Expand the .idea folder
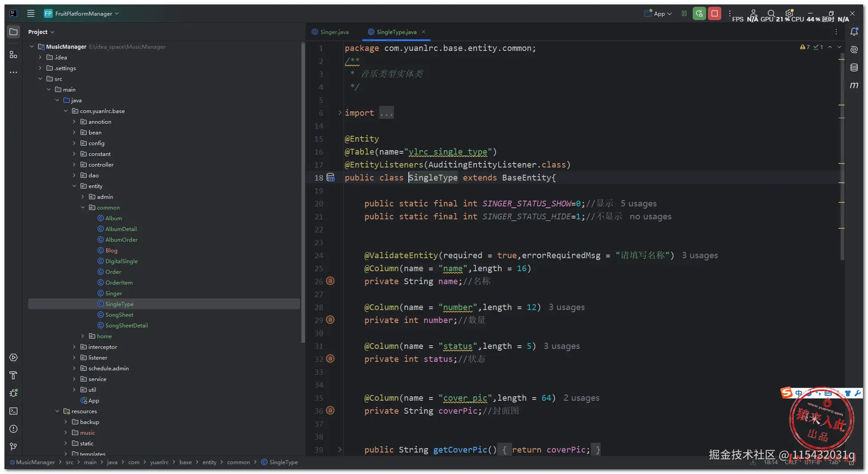868x474 pixels. click(40, 57)
